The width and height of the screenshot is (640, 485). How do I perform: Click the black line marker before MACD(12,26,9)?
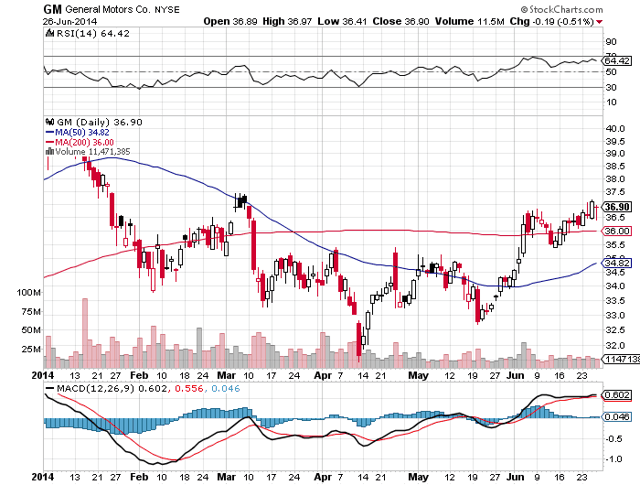[x=50, y=388]
